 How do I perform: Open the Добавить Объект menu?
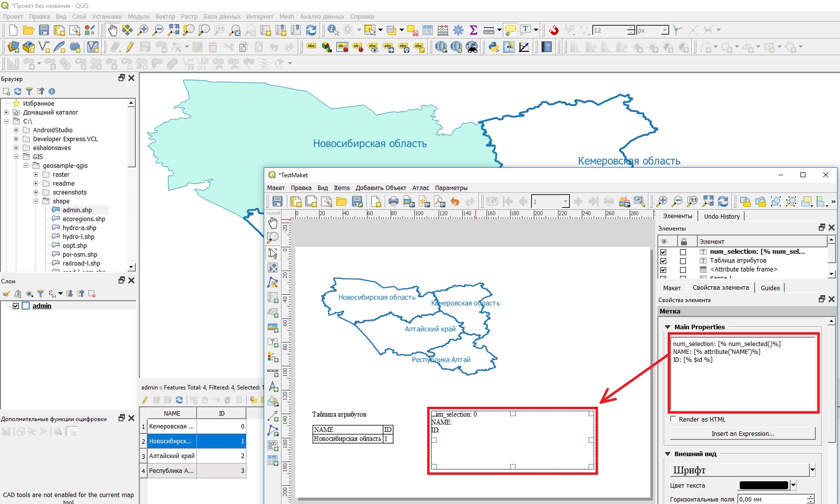coord(380,188)
